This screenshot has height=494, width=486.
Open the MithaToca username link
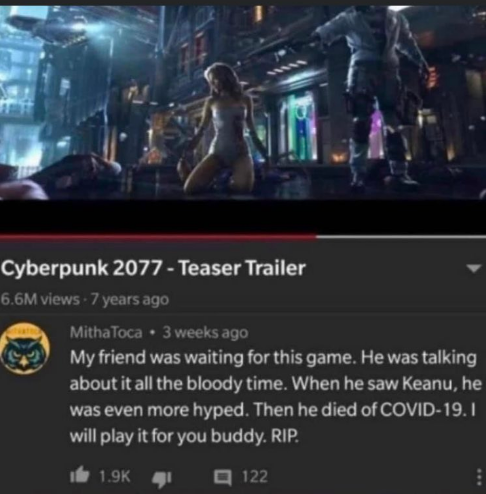click(106, 332)
